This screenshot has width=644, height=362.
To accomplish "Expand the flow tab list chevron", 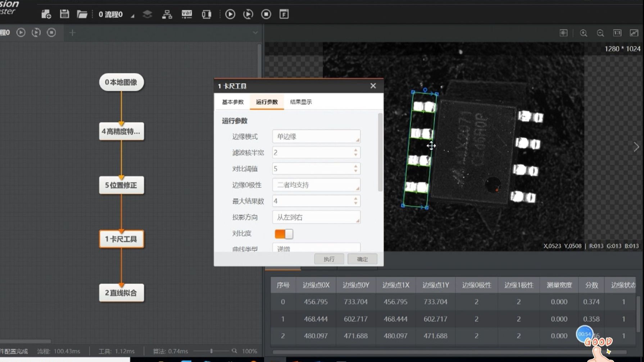I will point(255,33).
